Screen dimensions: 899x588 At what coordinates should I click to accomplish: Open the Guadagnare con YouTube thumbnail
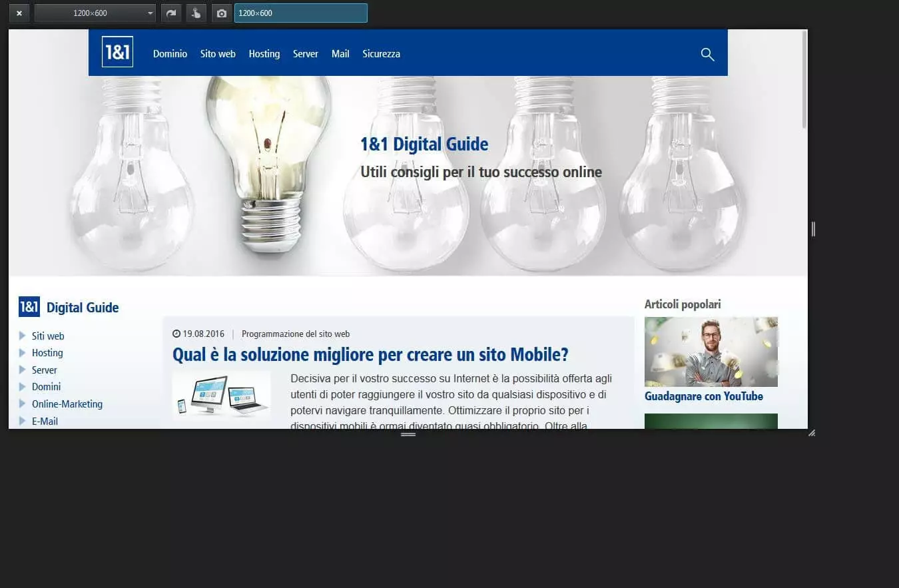[x=711, y=352]
